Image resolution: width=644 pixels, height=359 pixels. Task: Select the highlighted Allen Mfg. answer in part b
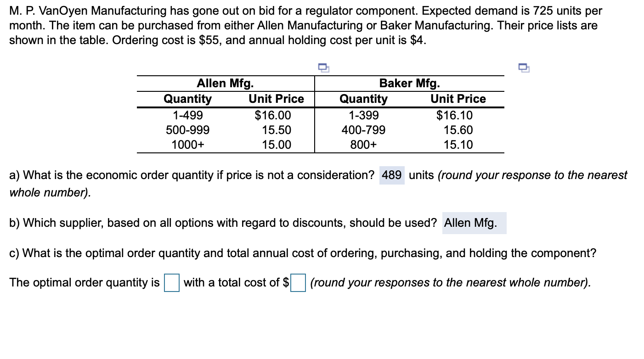pos(474,223)
